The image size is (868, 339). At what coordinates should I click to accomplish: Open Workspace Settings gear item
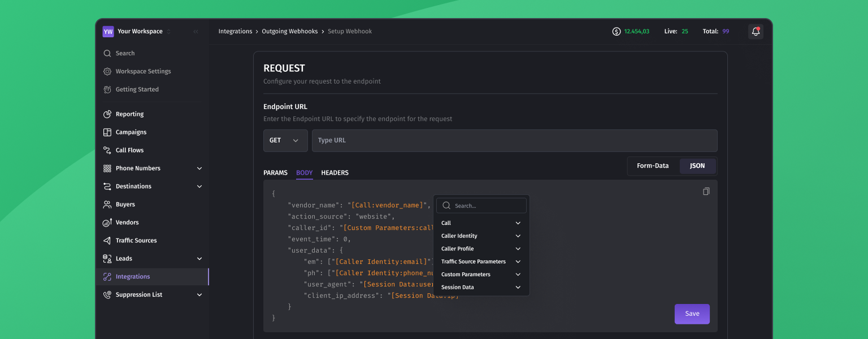pyautogui.click(x=143, y=71)
